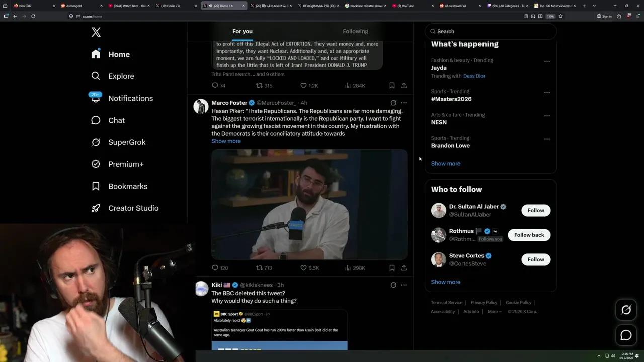
Task: Reload the page in browser toolbar
Action: (33, 16)
